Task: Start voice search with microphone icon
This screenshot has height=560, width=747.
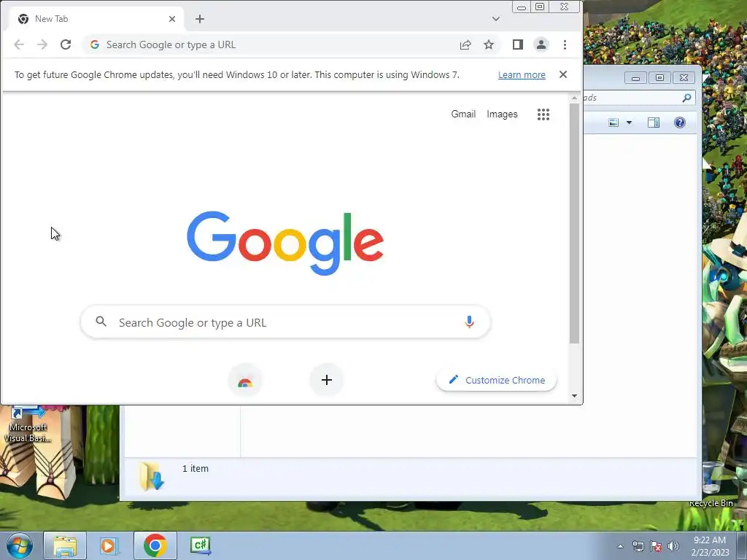Action: tap(469, 322)
